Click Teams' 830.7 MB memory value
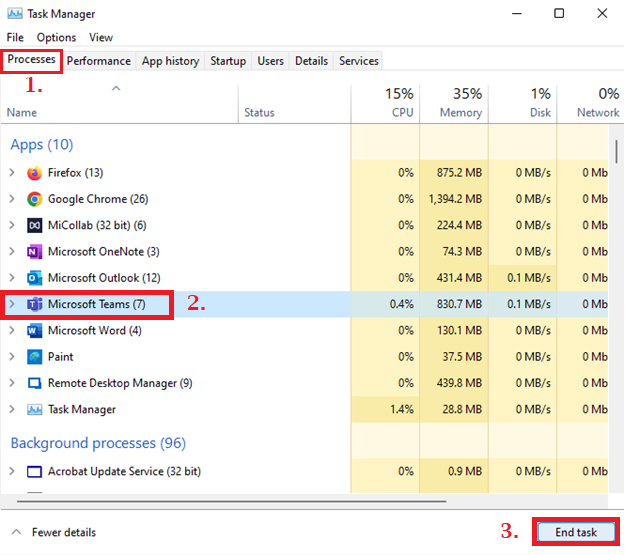 tap(459, 304)
